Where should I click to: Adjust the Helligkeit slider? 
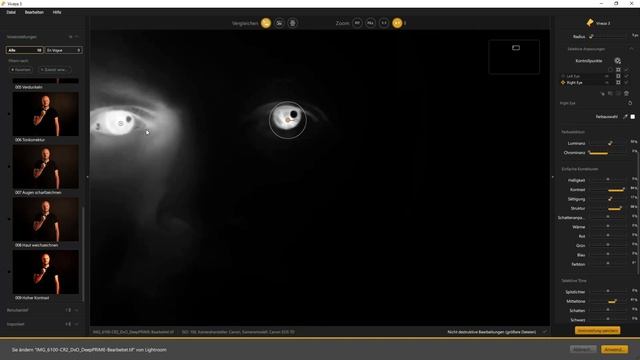click(x=607, y=180)
